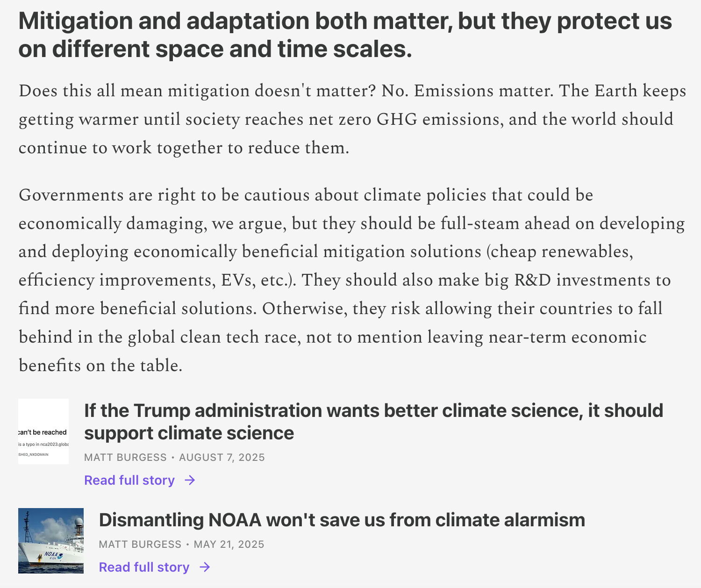
Task: Click the 'Mitigation and adaptation both matter' heading
Action: tap(345, 35)
